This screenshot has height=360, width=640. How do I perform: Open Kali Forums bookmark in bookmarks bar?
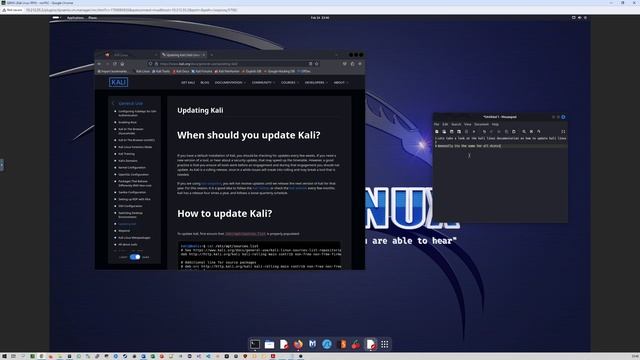[x=202, y=71]
